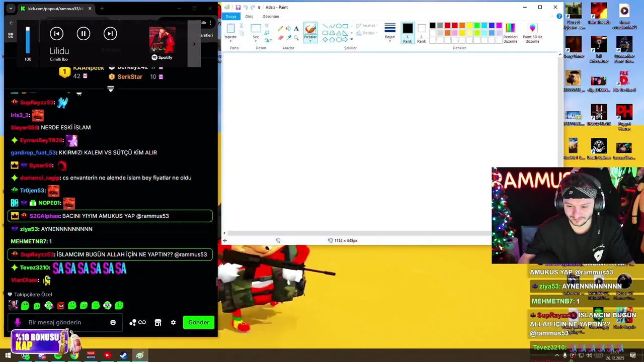Select the oval shape in Şekiller gallery
Image resolution: width=644 pixels, height=362 pixels.
(339, 26)
